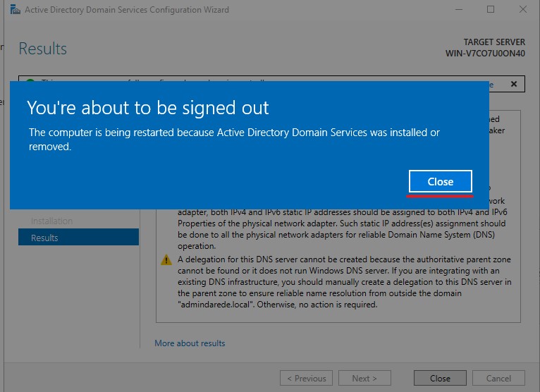Click Close in the sign-out dialog
This screenshot has width=540, height=392.
click(440, 181)
